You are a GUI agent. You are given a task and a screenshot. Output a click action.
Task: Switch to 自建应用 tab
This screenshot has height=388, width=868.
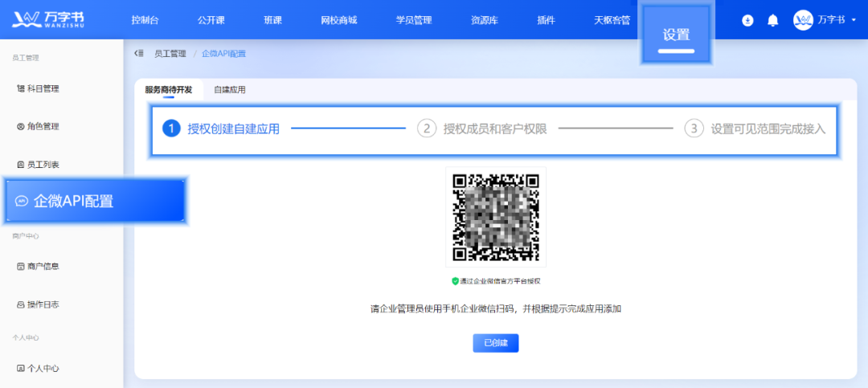pyautogui.click(x=230, y=90)
